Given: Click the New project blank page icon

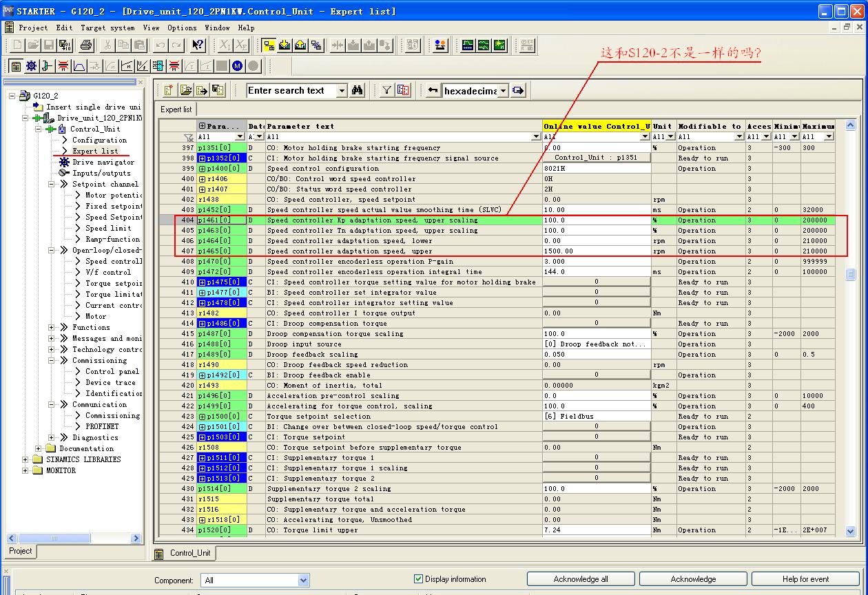Looking at the screenshot, I should (17, 45).
